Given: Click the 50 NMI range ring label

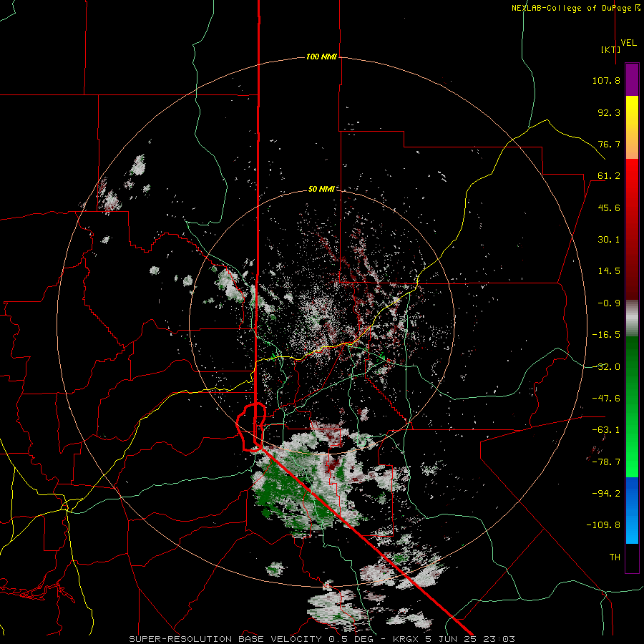Looking at the screenshot, I should 321,189.
